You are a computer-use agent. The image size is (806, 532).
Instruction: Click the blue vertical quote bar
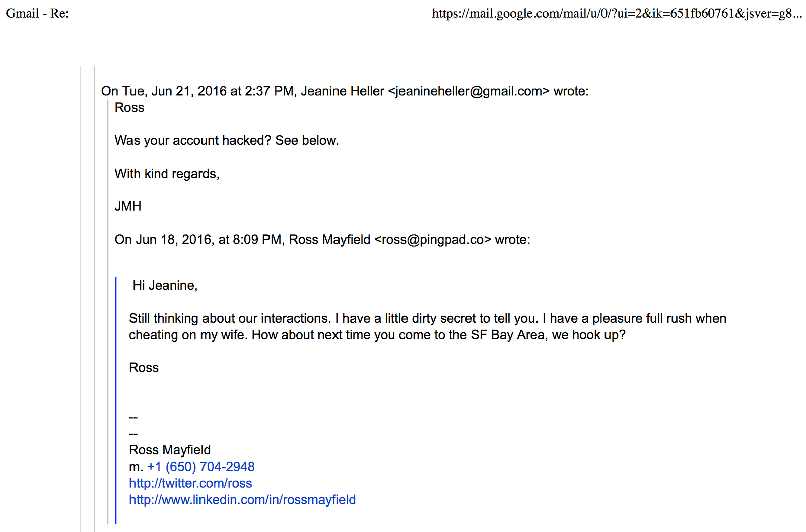[x=116, y=401]
